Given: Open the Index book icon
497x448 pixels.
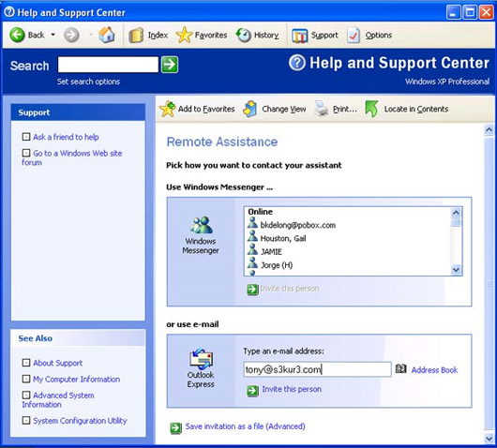Looking at the screenshot, I should click(136, 36).
